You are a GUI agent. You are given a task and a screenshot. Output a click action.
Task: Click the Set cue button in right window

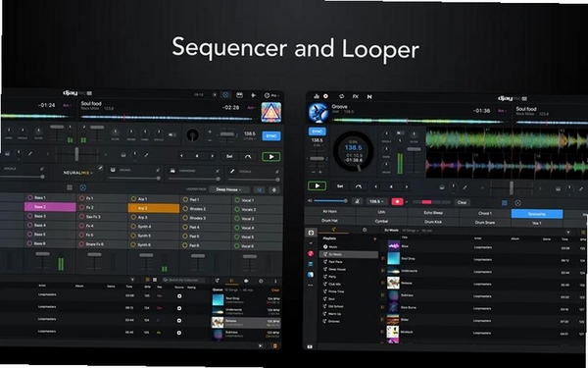point(340,185)
